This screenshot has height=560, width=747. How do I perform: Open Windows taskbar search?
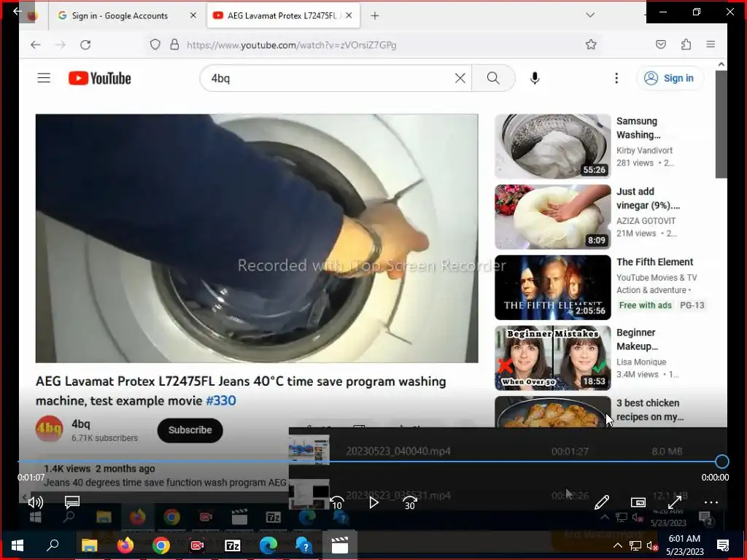53,545
